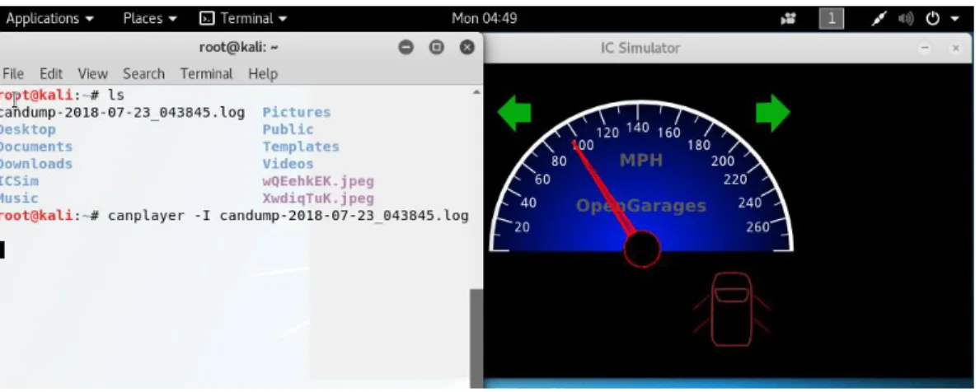980x392 pixels.
Task: Minimize the root@kali terminal window
Action: coord(406,48)
